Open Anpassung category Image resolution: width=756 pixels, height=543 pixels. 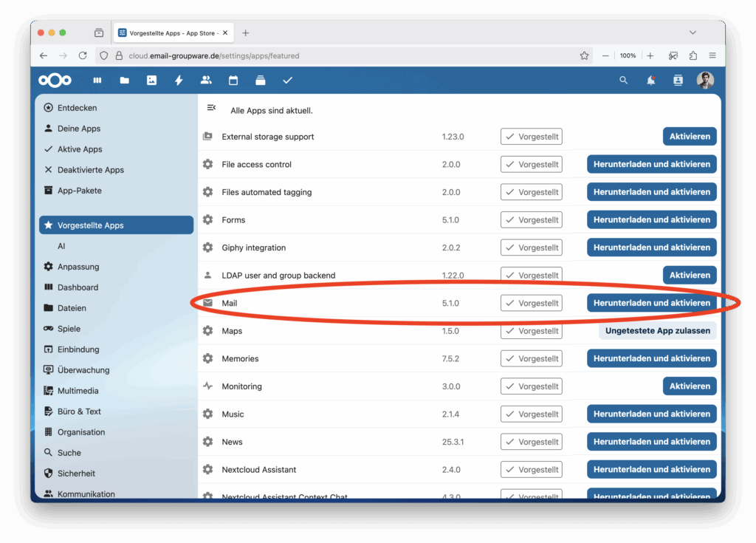[116, 267]
